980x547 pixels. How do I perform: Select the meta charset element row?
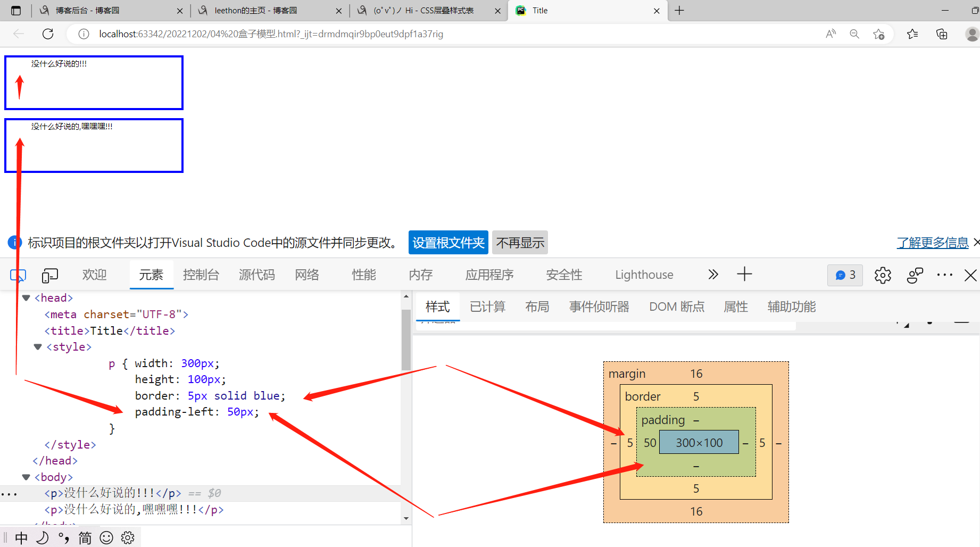point(117,314)
